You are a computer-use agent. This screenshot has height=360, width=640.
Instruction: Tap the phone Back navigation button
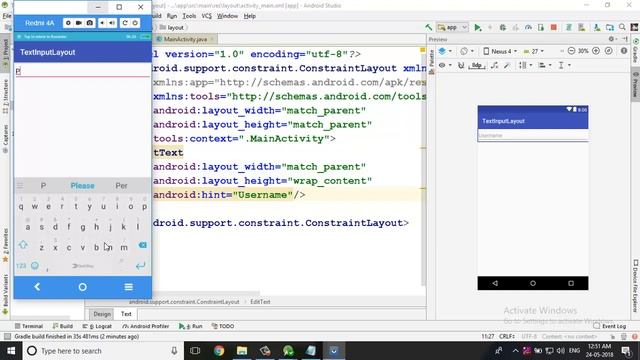point(37,287)
